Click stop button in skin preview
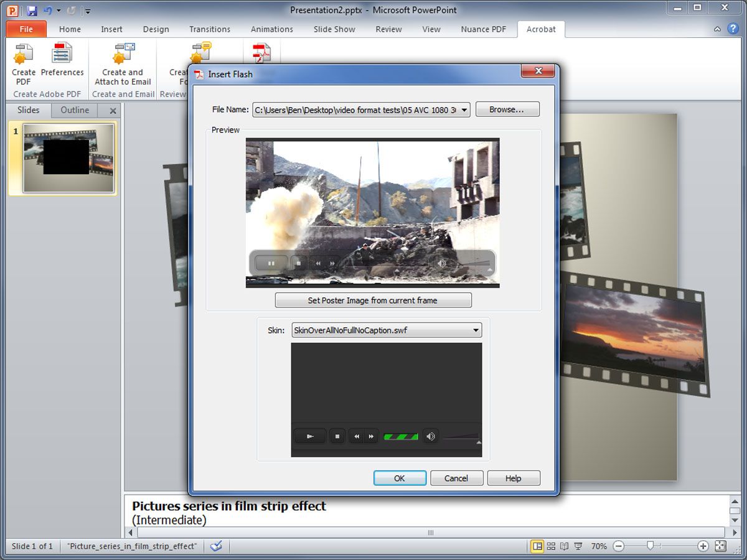 [337, 437]
